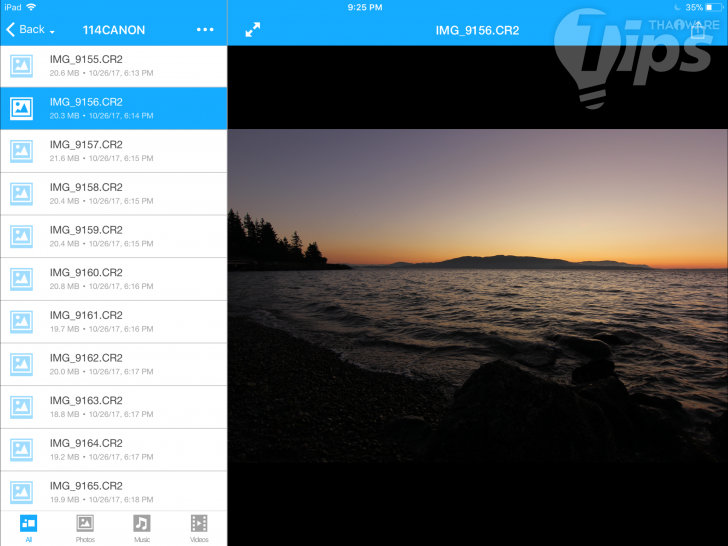
Task: Tap the Wi-Fi icon in status bar
Action: click(x=31, y=7)
